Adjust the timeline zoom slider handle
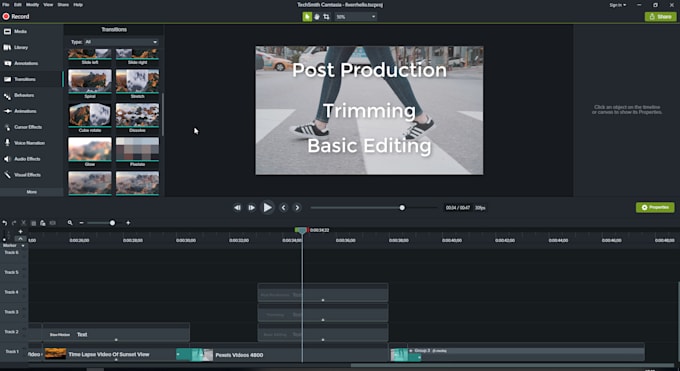Screen dimensions: 680x371 [x=112, y=223]
